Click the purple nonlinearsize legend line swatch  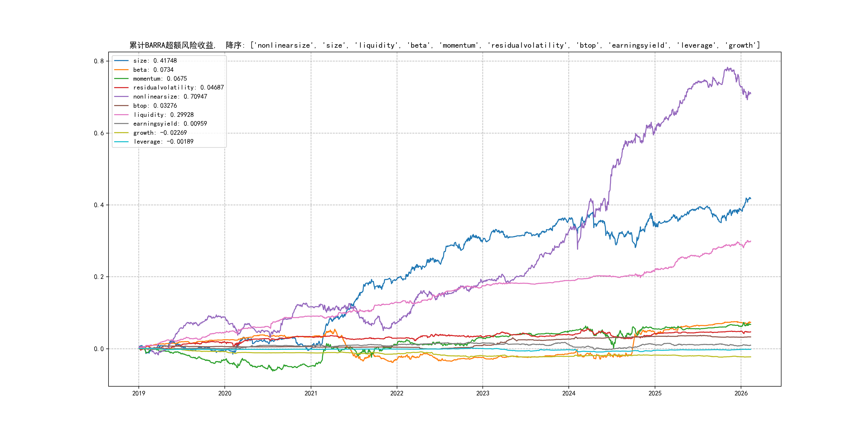121,97
